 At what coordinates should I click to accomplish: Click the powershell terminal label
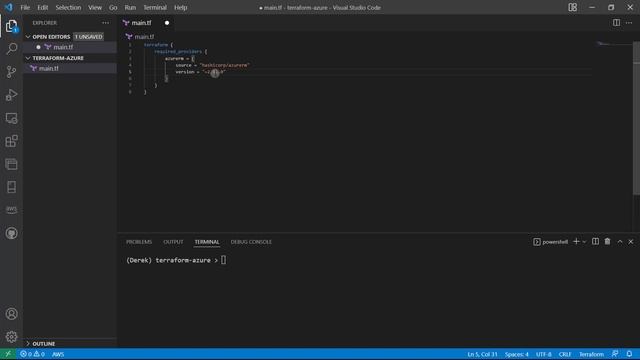coord(551,242)
